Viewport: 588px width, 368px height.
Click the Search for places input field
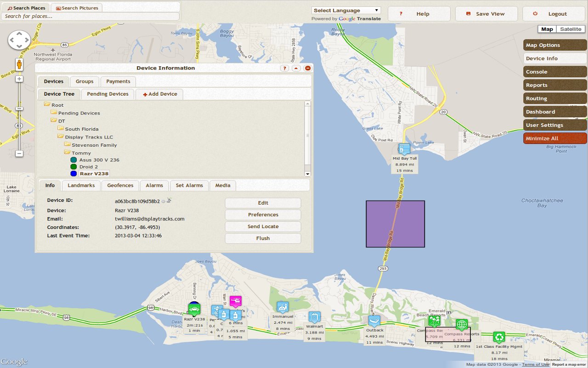[90, 16]
